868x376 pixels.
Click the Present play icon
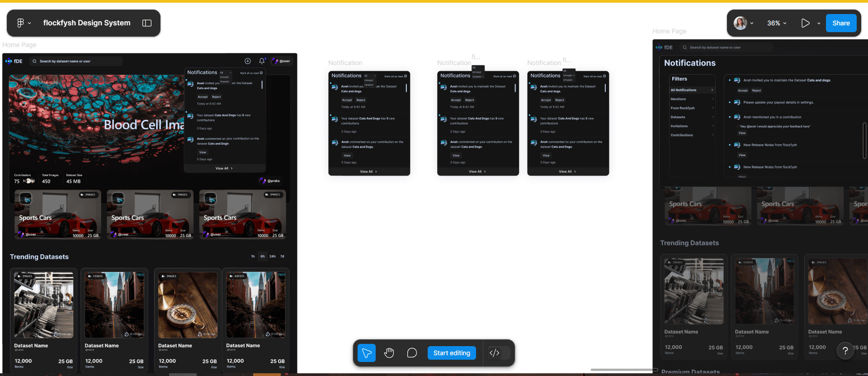[805, 23]
